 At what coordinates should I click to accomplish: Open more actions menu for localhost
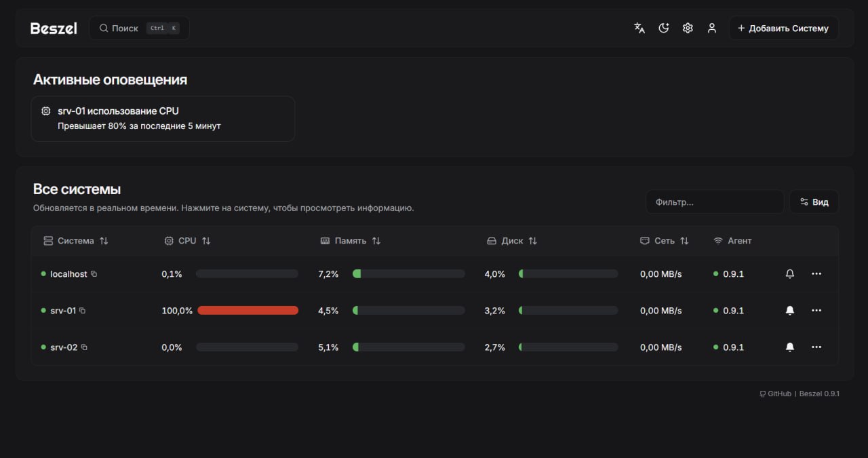pos(816,274)
